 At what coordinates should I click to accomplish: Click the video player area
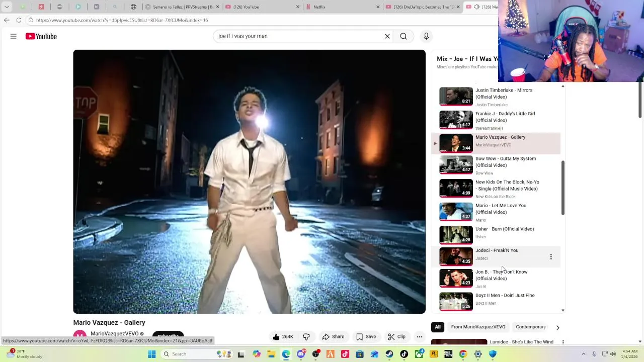tap(249, 182)
